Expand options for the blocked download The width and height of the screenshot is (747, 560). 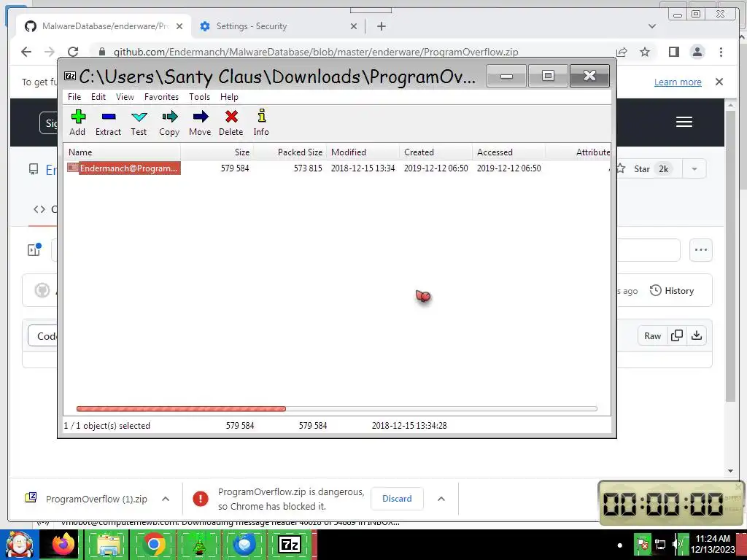(x=441, y=499)
